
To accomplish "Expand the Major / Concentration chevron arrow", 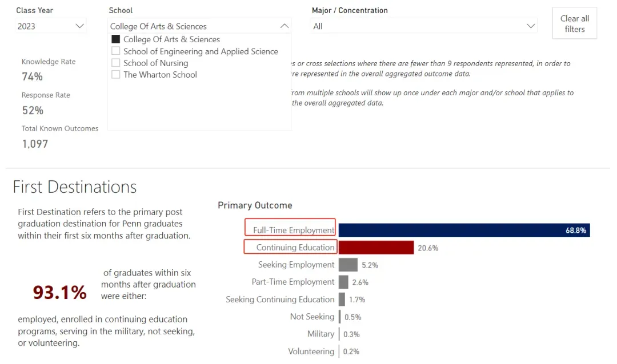I will point(530,26).
